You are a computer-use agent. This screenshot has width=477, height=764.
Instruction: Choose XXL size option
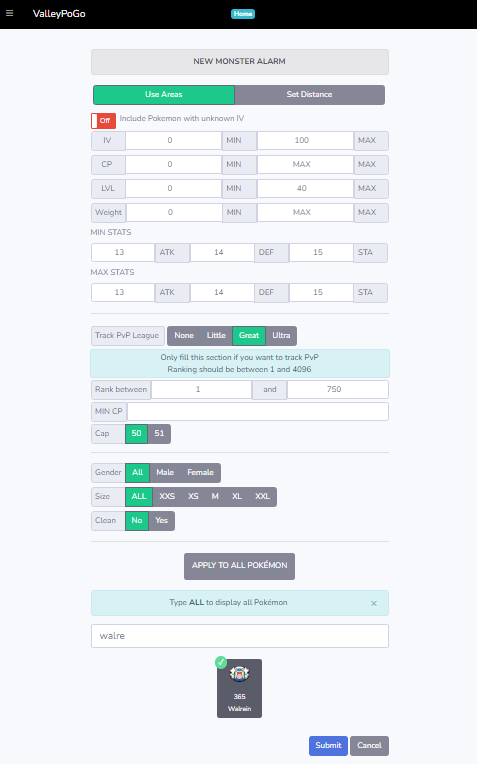pos(262,497)
